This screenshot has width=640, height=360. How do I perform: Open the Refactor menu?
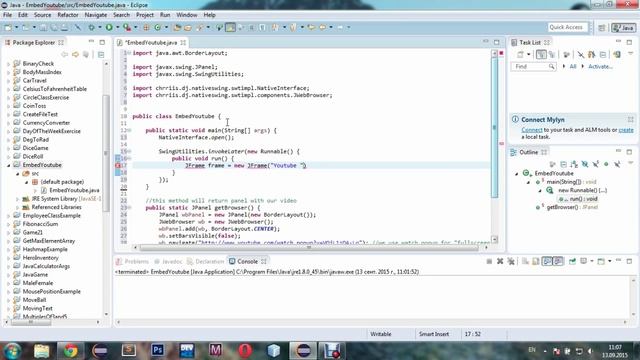(x=68, y=15)
